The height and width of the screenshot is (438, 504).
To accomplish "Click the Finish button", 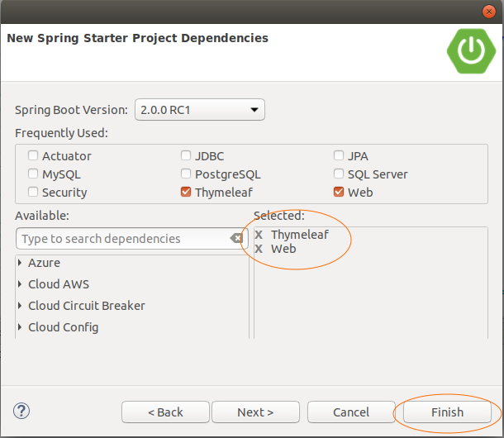I will point(448,412).
